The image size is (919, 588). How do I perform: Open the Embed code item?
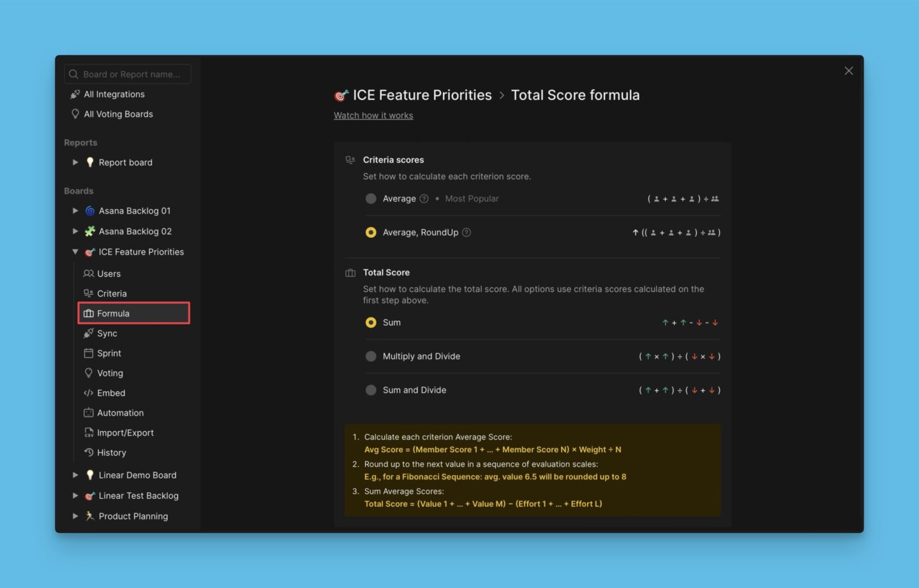tap(110, 393)
